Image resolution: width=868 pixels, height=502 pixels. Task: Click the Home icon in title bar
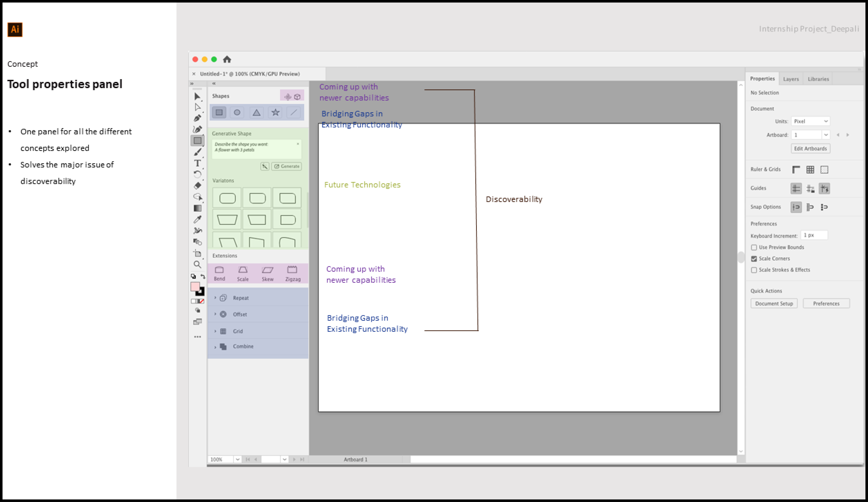[x=227, y=59]
